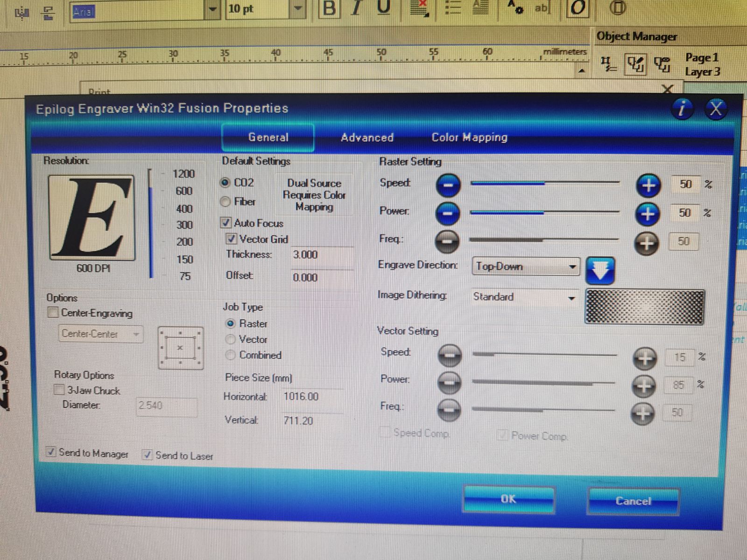Click the Engrave Direction down-arrow icon

[x=600, y=270]
